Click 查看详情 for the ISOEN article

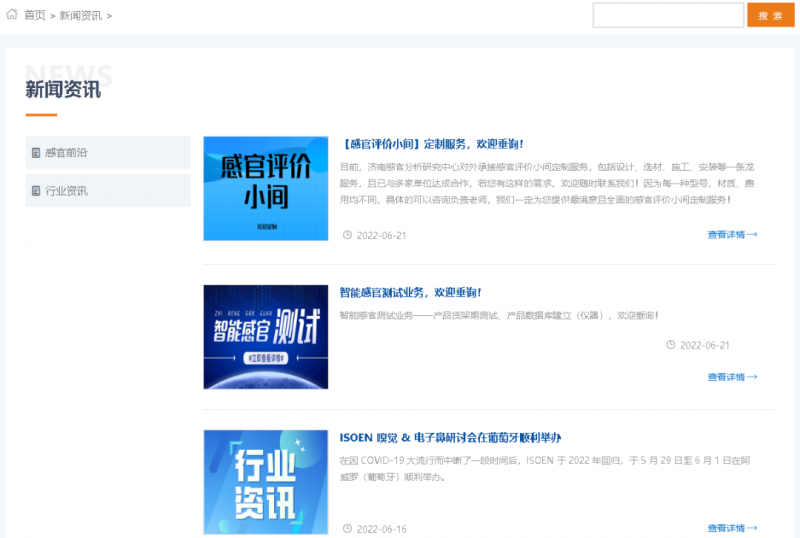click(732, 528)
